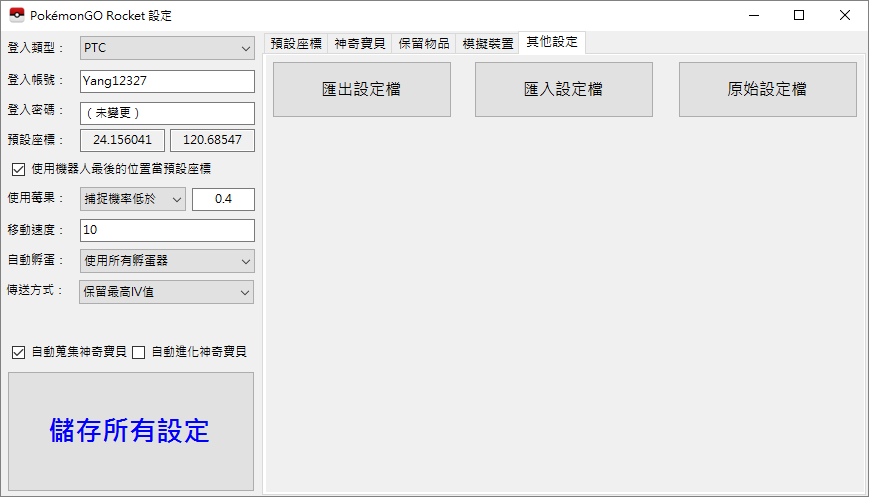
Task: Switch to the 預設座標 tab
Action: click(x=296, y=44)
